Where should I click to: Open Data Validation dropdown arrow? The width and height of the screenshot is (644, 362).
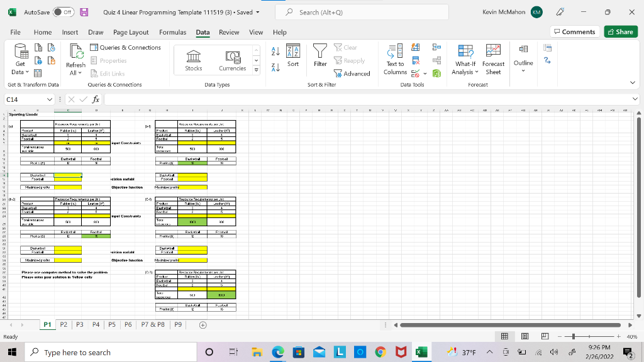pos(425,74)
